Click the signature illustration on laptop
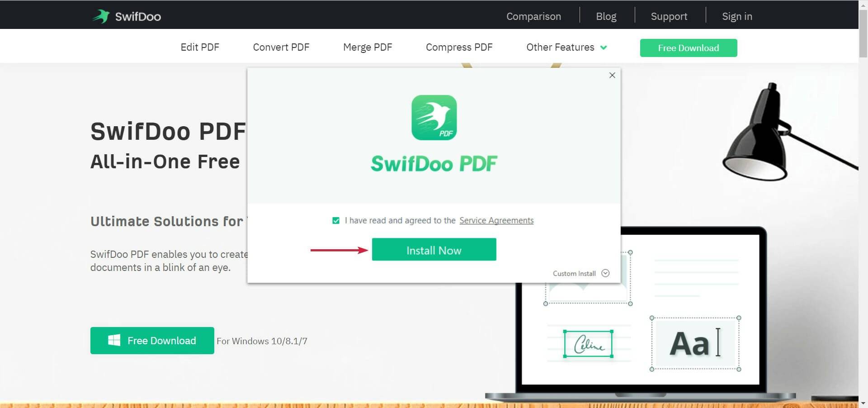 pyautogui.click(x=588, y=344)
